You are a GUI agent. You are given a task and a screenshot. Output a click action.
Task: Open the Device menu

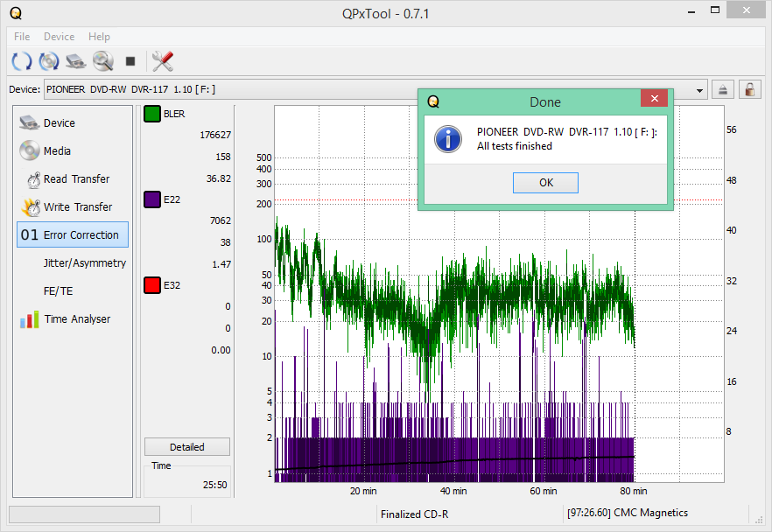point(60,37)
